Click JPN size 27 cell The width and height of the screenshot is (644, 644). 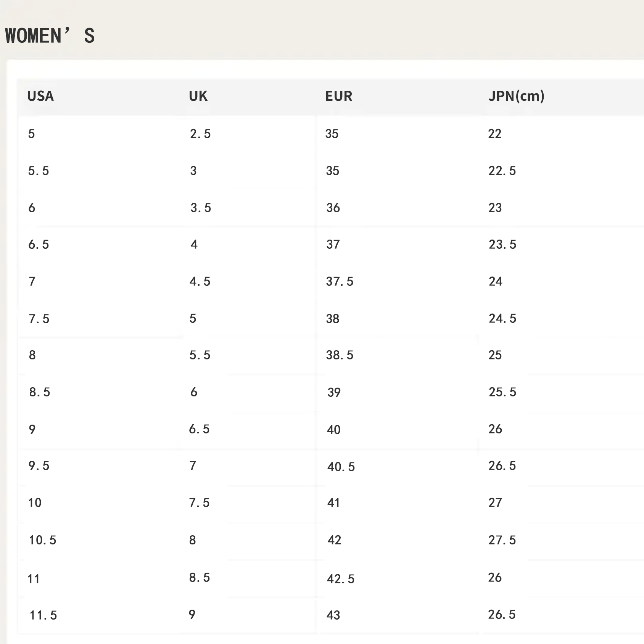495,503
